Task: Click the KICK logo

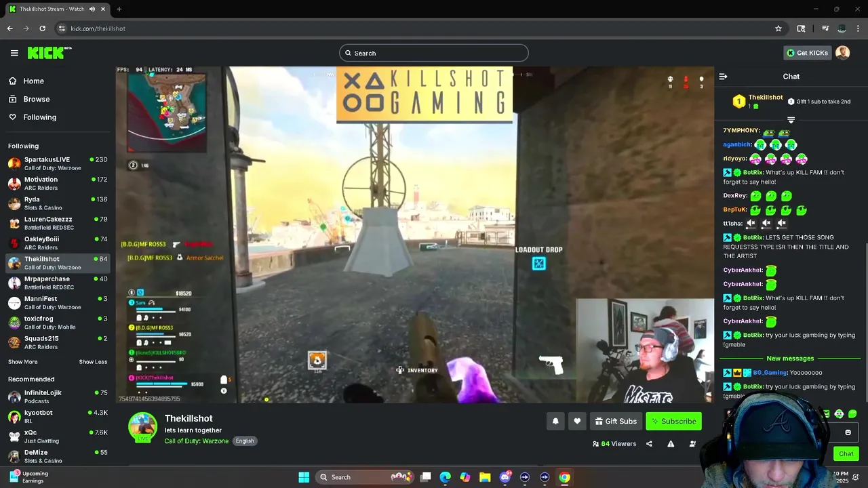Action: click(x=50, y=53)
